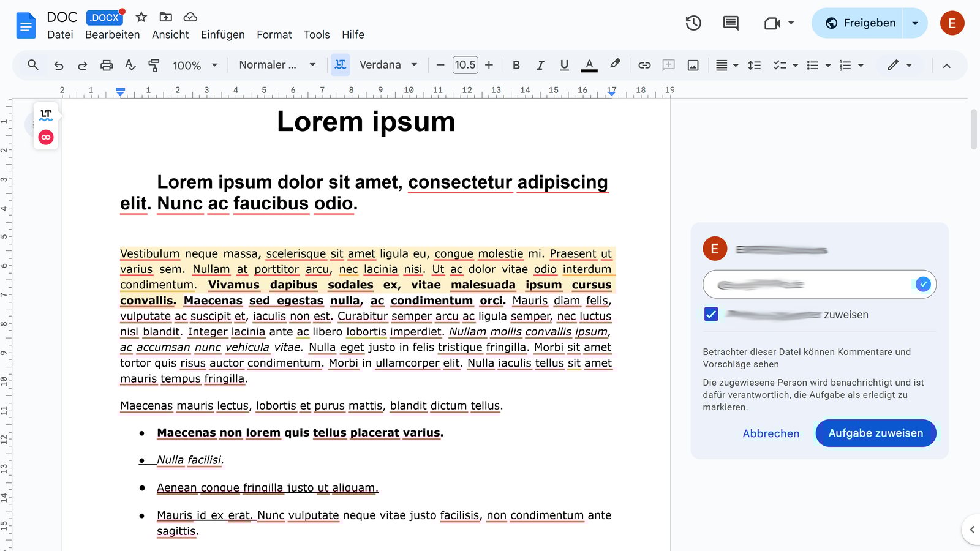This screenshot has width=980, height=551.
Task: Open the line spacing dropdown
Action: coord(755,65)
